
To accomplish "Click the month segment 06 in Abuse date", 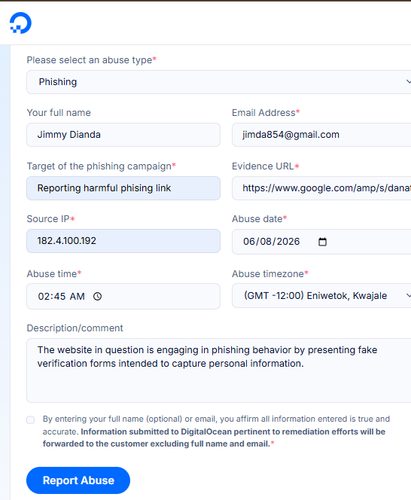I will [x=249, y=242].
